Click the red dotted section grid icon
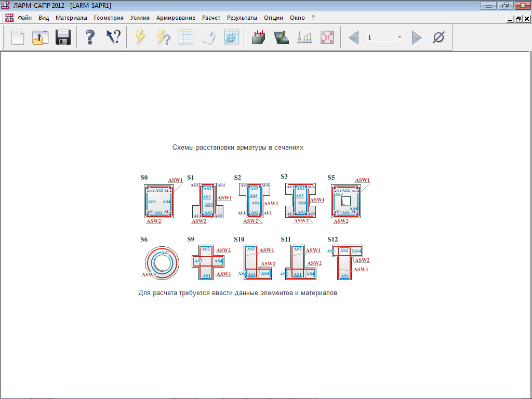Viewport: 532px width, 399px height. tap(327, 37)
